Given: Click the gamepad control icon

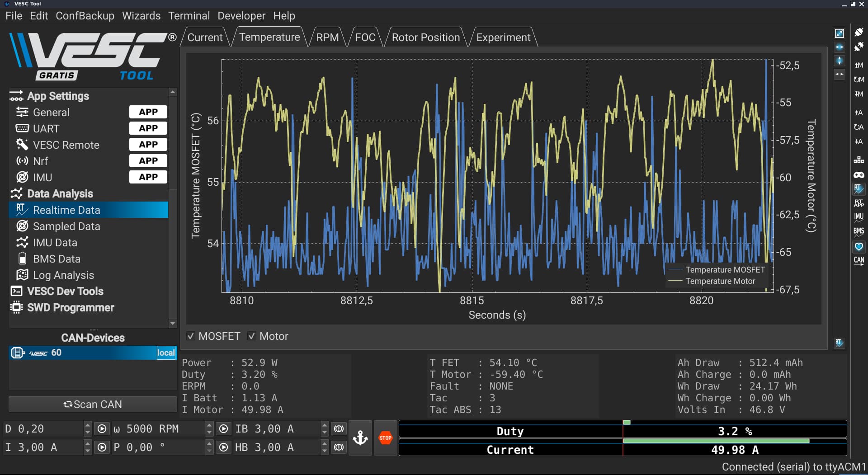Looking at the screenshot, I should click(859, 174).
